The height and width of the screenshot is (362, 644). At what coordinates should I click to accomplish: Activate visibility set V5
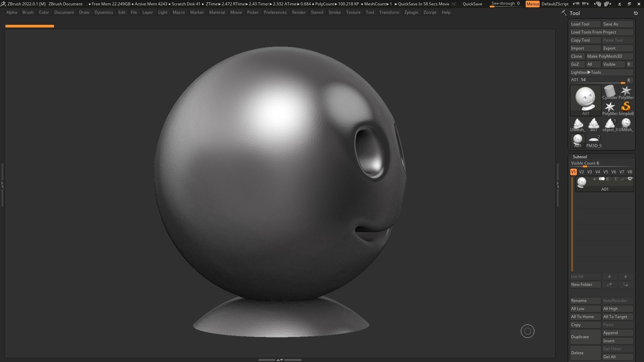pyautogui.click(x=605, y=172)
